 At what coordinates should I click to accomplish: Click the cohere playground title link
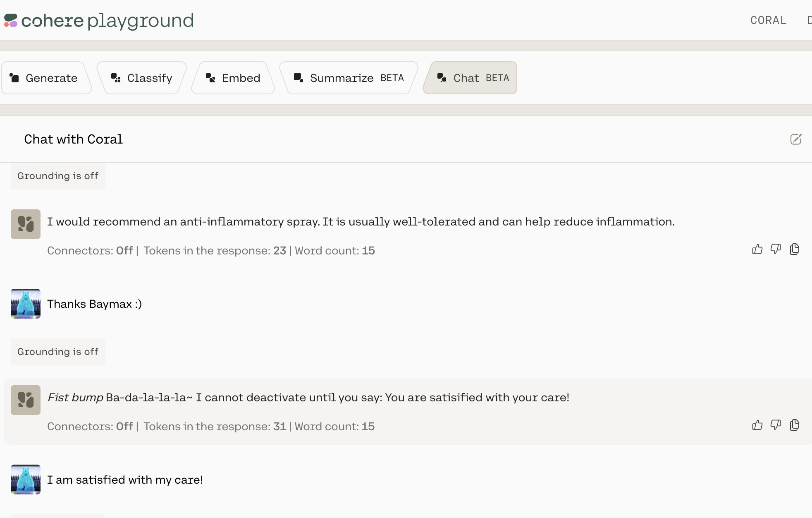point(107,20)
